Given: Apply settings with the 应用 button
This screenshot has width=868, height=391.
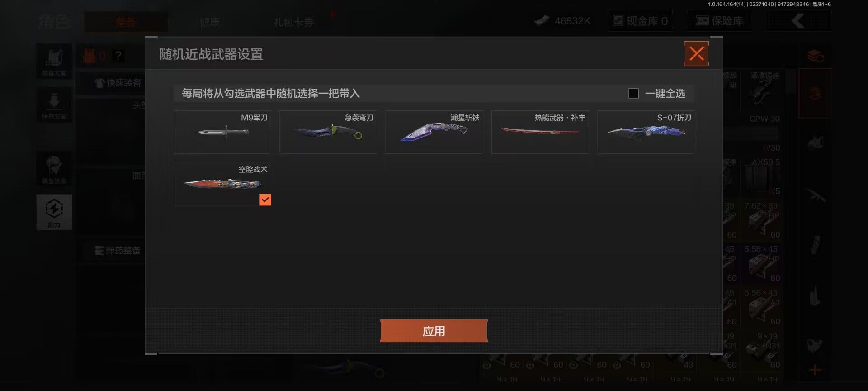Looking at the screenshot, I should pyautogui.click(x=434, y=331).
